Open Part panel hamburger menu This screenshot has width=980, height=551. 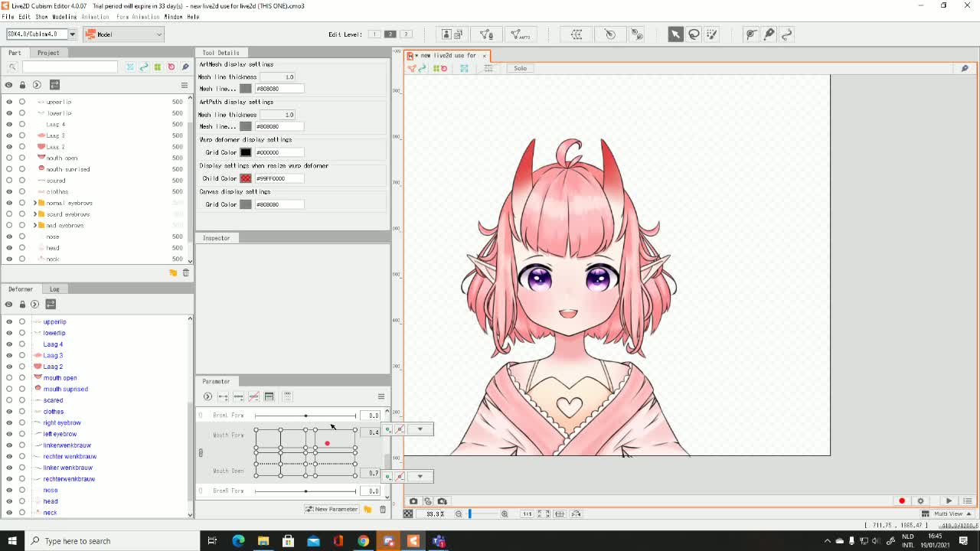[x=184, y=85]
